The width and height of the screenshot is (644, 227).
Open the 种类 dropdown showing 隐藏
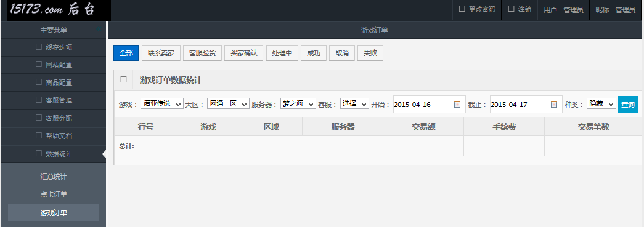601,104
